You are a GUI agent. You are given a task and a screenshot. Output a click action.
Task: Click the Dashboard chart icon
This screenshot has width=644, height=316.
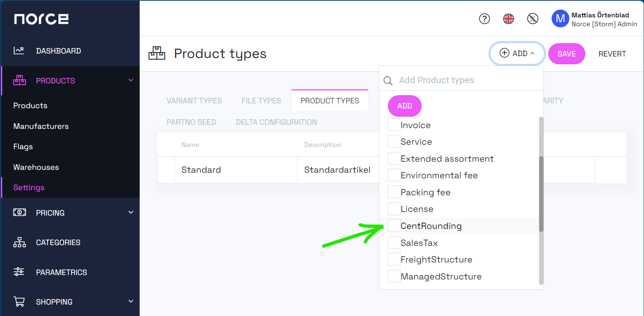pyautogui.click(x=19, y=51)
